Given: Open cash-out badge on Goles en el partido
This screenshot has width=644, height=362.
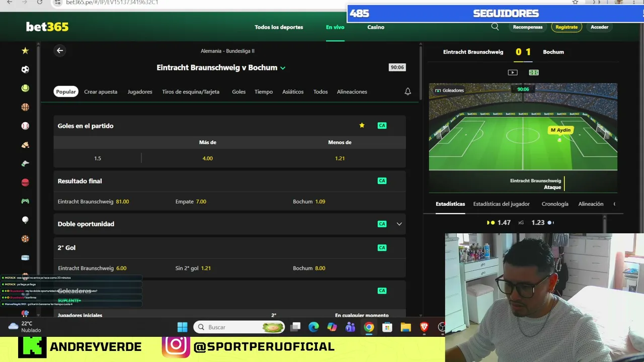Looking at the screenshot, I should coord(382,126).
